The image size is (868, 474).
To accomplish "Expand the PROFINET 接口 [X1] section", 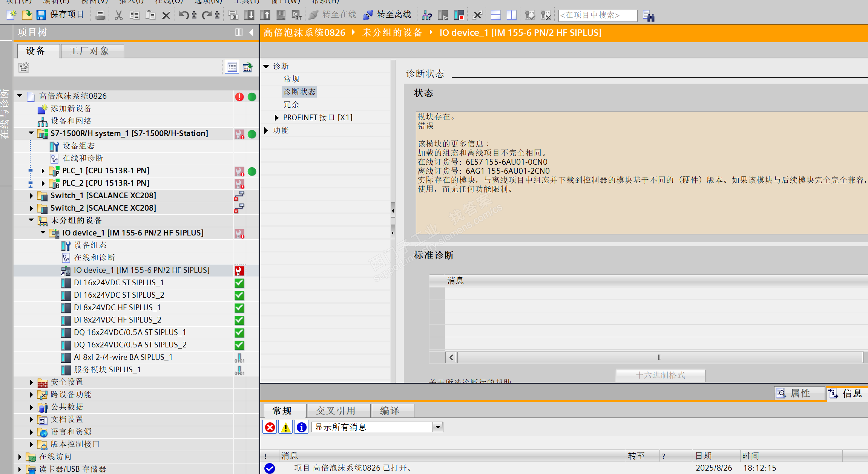I will [x=276, y=118].
